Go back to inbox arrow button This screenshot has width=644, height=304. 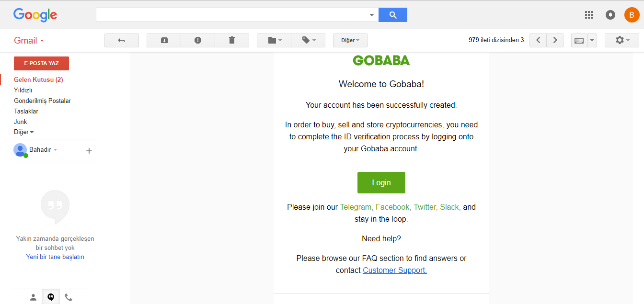click(x=122, y=40)
